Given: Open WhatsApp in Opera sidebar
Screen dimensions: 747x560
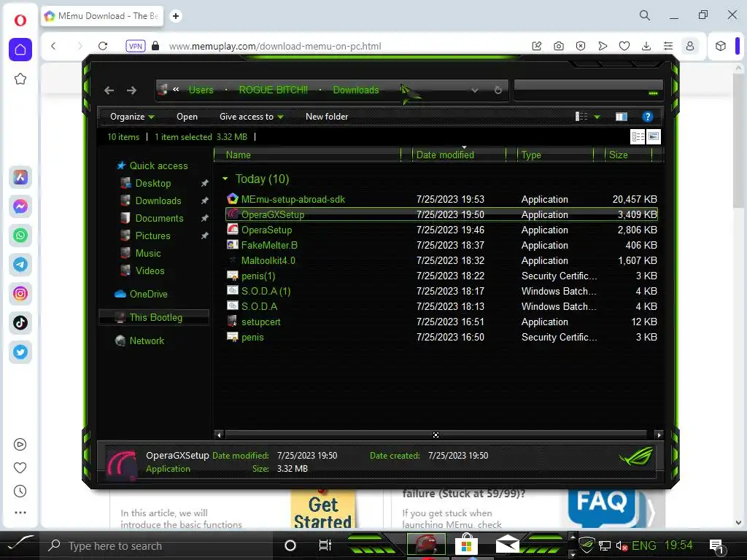Looking at the screenshot, I should [20, 236].
